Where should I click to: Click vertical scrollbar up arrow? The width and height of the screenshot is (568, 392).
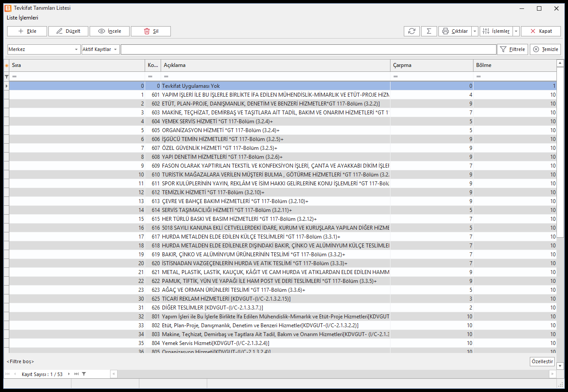pos(560,64)
